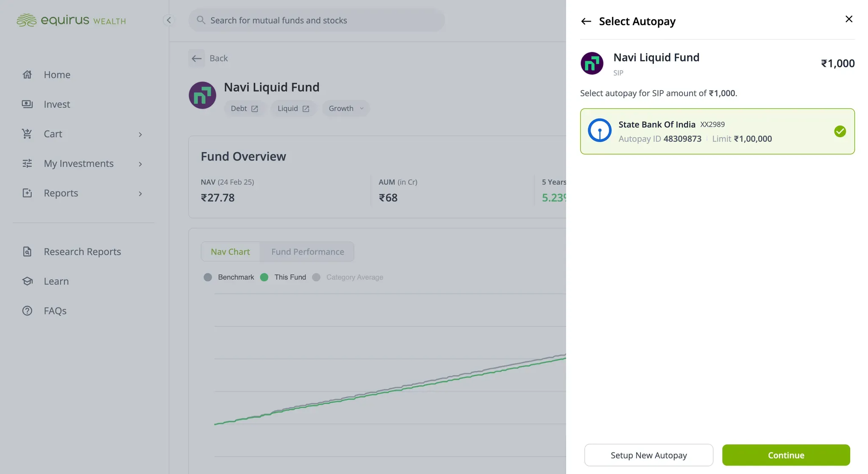Click the Navi Liquid Fund logo on fund page
The image size is (868, 474).
(202, 95)
